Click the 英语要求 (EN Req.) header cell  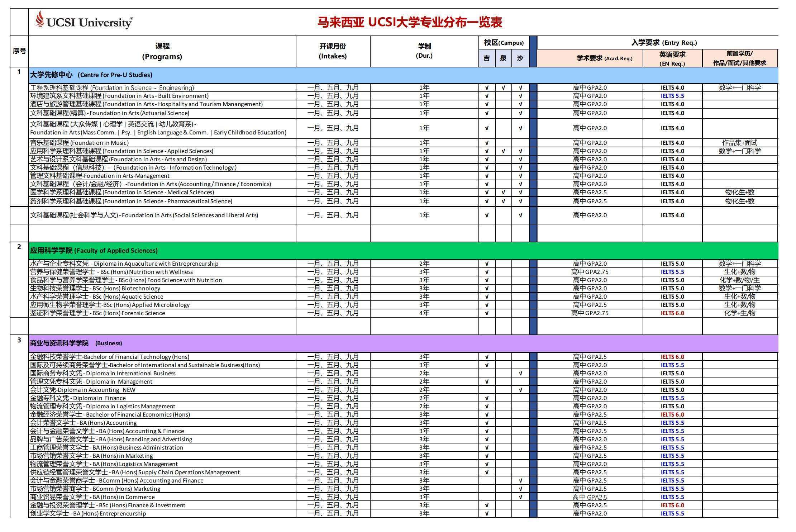click(672, 58)
